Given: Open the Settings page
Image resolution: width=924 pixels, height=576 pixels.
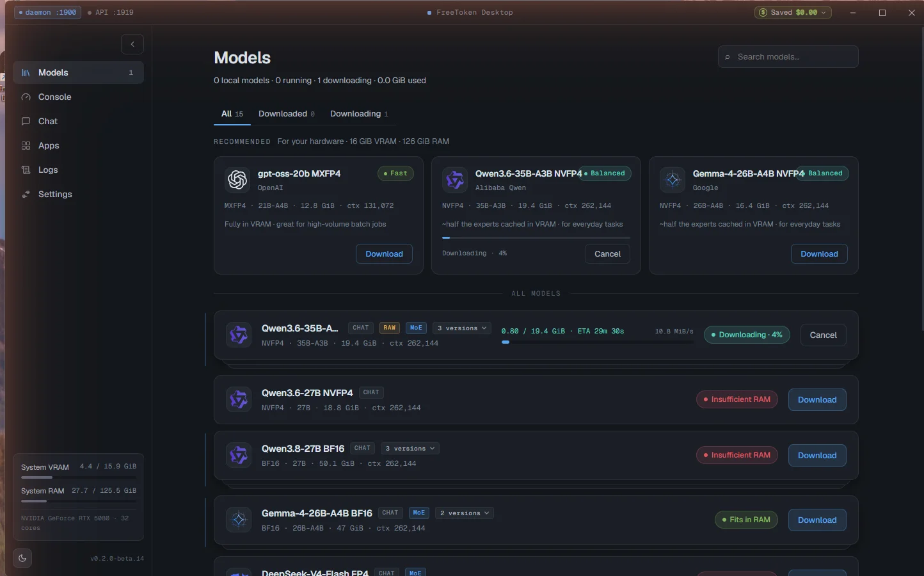Looking at the screenshot, I should pyautogui.click(x=78, y=195).
